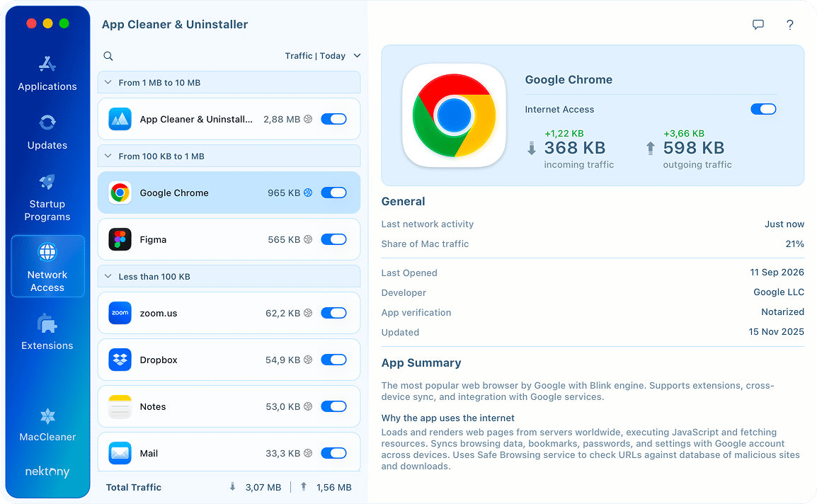Click the 368 KB incoming traffic value
Viewport: 817px width, 504px height.
(575, 148)
